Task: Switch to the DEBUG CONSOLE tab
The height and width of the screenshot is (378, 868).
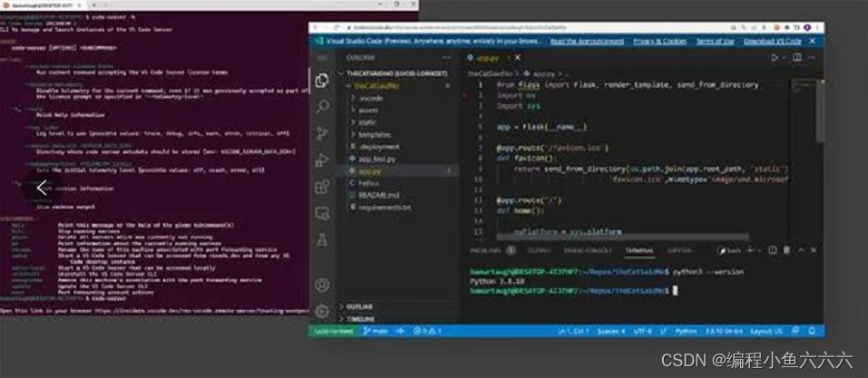Action: click(588, 251)
